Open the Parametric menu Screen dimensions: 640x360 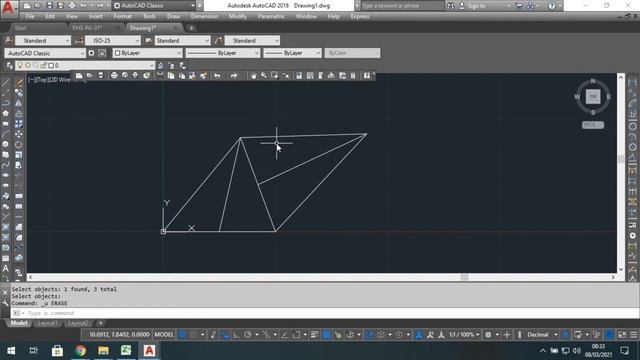click(x=271, y=17)
